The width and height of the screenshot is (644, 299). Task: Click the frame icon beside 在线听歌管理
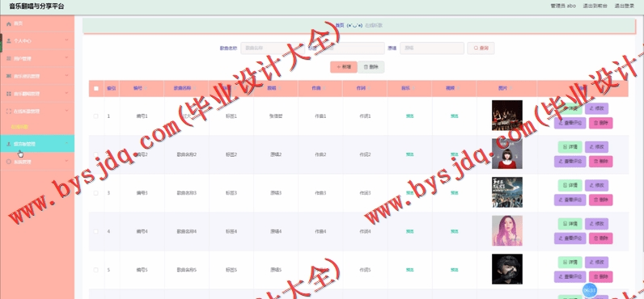9,112
